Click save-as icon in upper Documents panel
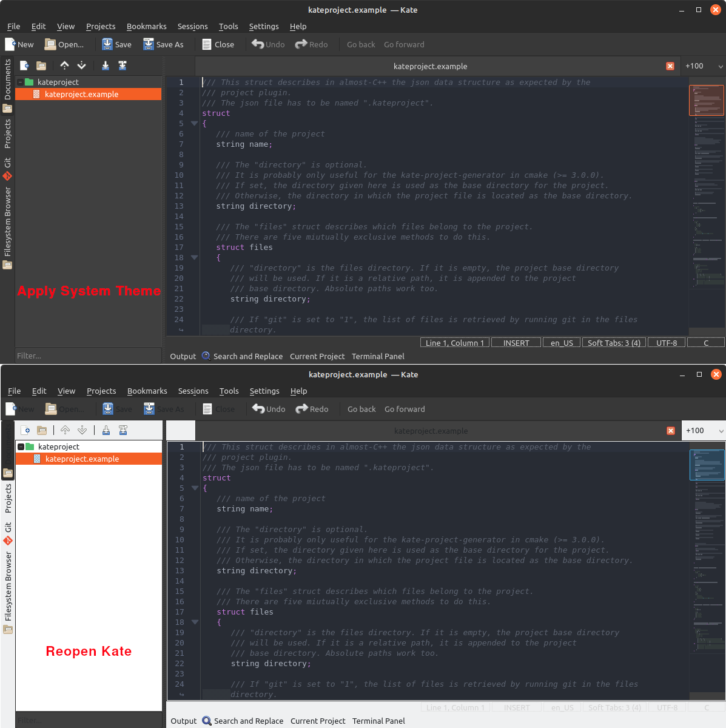The image size is (726, 728). pos(123,66)
